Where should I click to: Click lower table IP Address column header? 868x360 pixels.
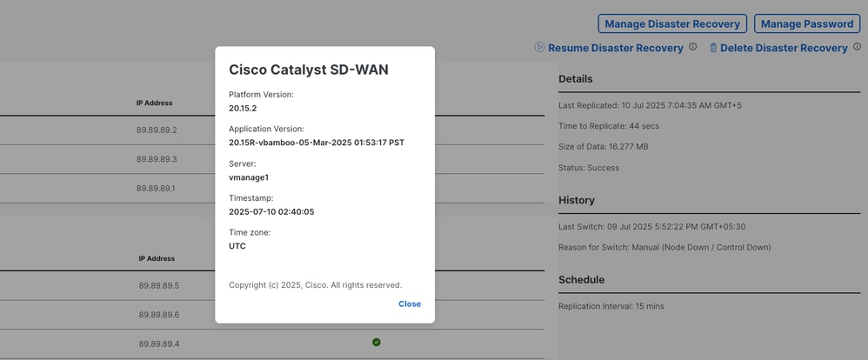point(157,258)
